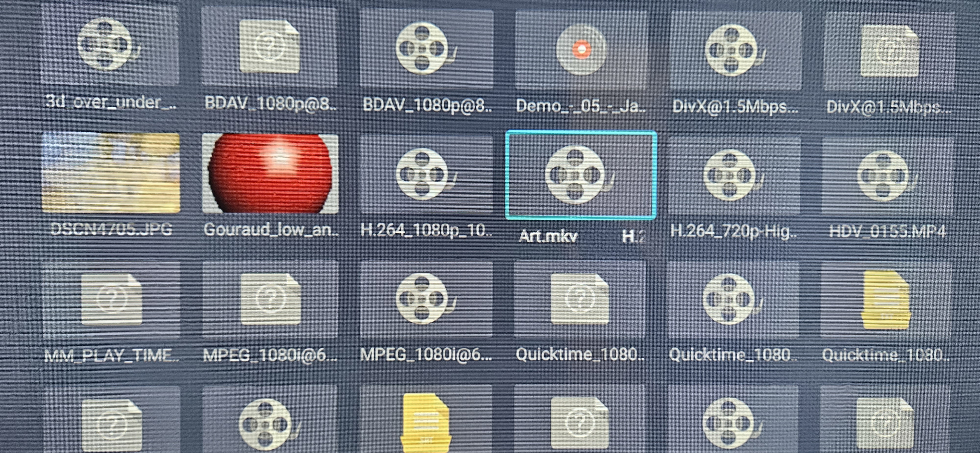
Task: Open the DSCN4705.JPG photo thumbnail
Action: click(111, 172)
